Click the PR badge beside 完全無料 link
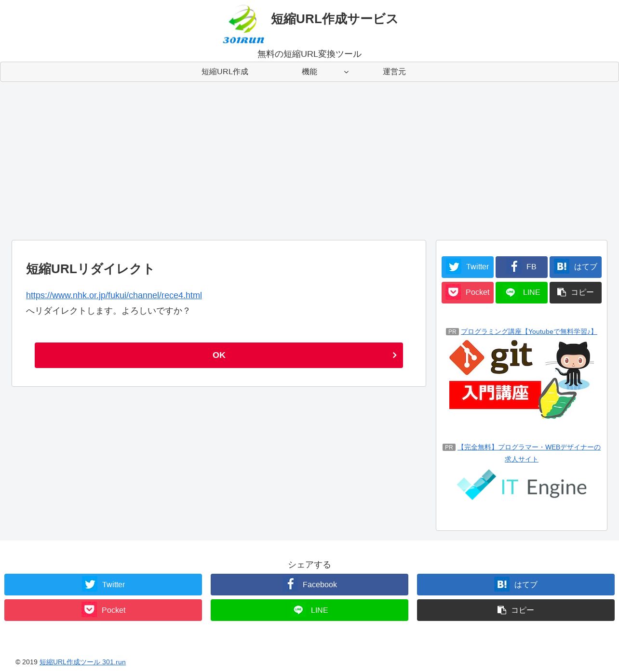 449,447
